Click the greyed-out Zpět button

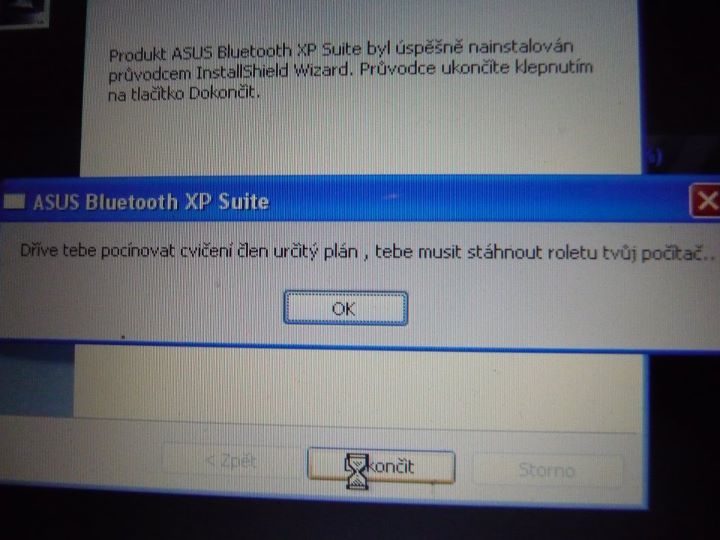coord(231,461)
